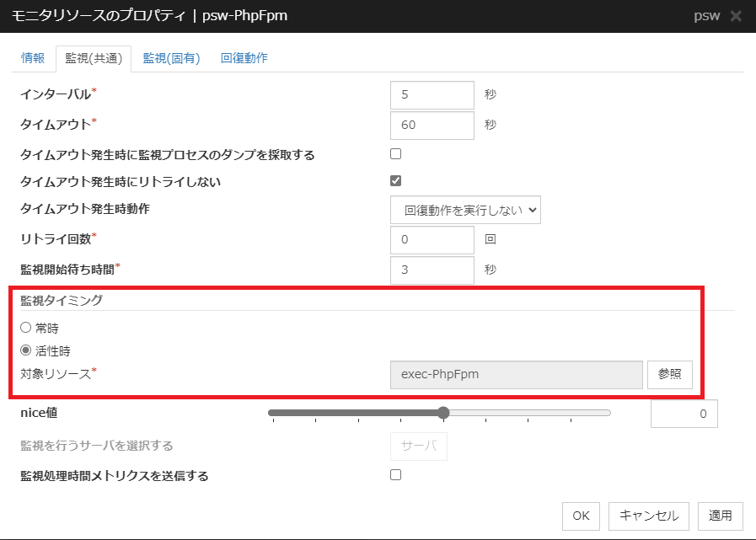Image resolution: width=756 pixels, height=540 pixels.
Task: Click the nice値 number field
Action: (x=684, y=414)
